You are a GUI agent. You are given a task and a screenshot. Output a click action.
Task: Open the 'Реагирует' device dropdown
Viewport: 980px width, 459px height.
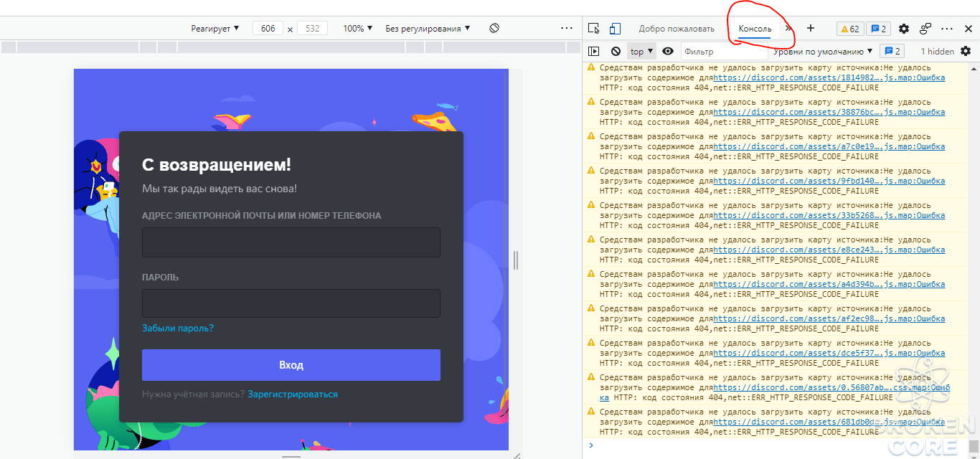[x=215, y=29]
